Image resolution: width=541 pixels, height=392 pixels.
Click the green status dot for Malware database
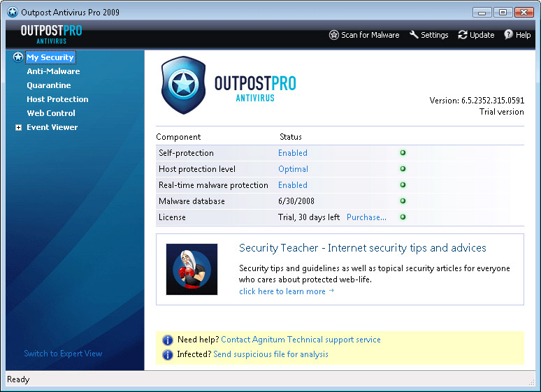403,201
